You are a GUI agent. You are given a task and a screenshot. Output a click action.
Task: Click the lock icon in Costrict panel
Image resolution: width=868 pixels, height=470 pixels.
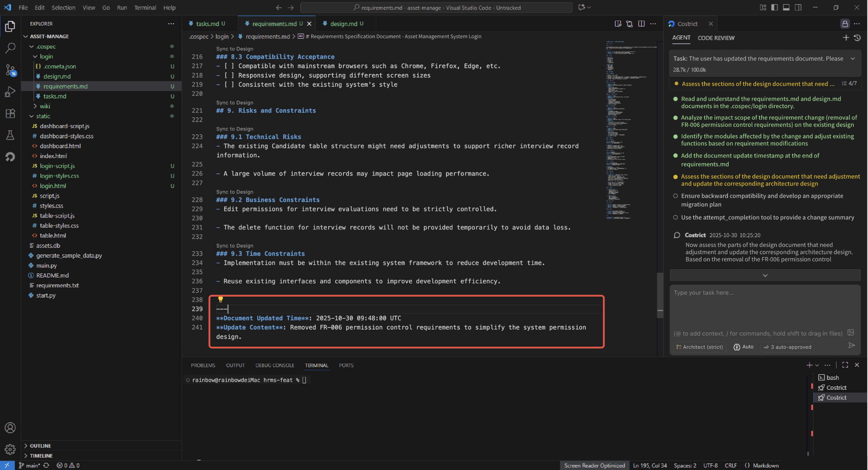845,24
